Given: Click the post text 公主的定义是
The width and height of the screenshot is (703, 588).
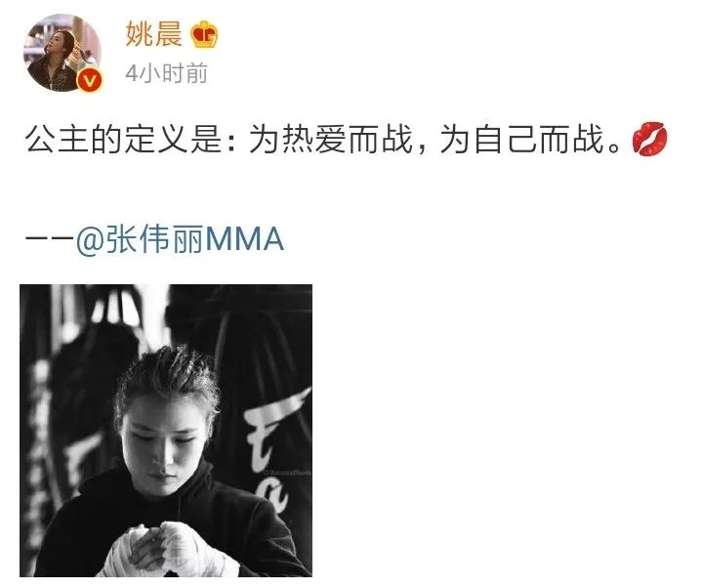Looking at the screenshot, I should coord(123,139).
